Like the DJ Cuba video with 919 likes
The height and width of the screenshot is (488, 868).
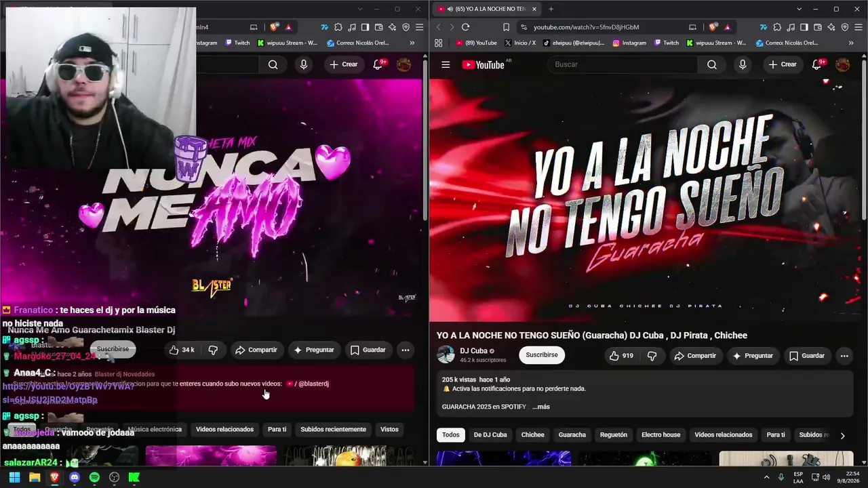coord(623,356)
